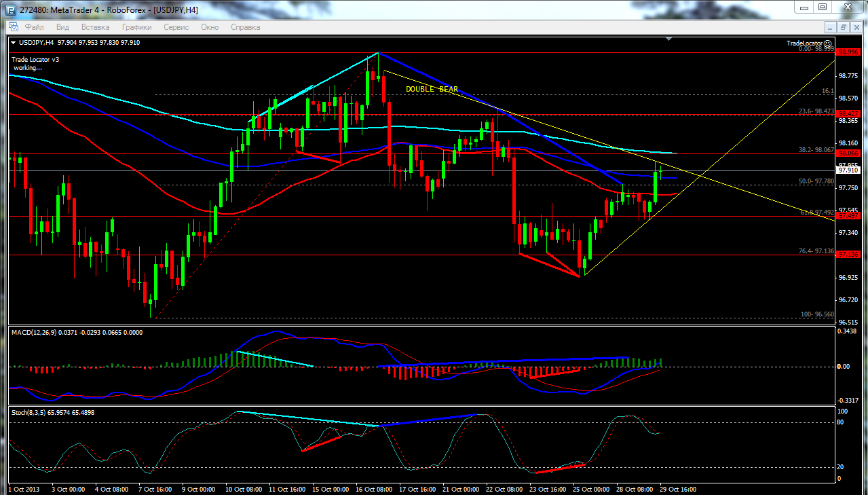
Task: Click the 16 Oct 08:00 time label
Action: (x=373, y=489)
